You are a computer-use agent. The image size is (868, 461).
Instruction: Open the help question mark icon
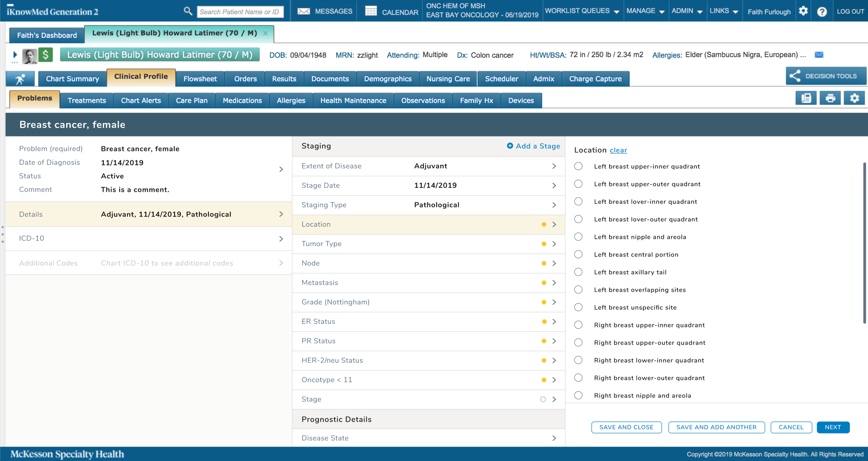(x=822, y=12)
